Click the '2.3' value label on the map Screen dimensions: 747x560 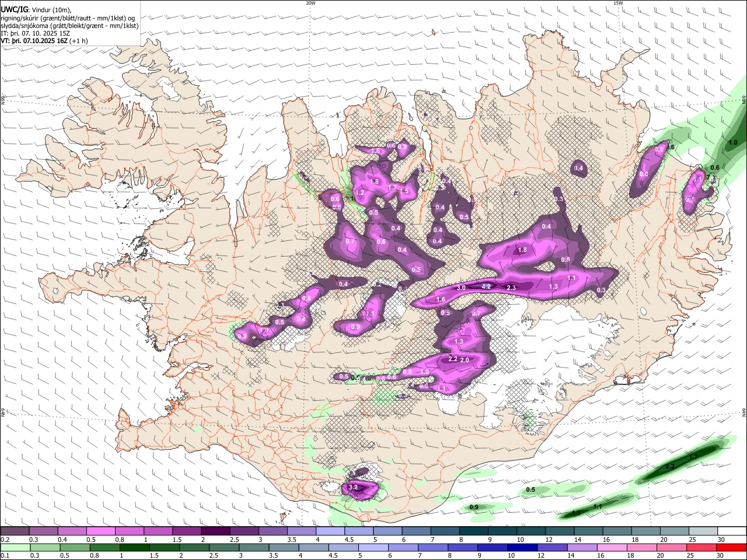point(511,288)
